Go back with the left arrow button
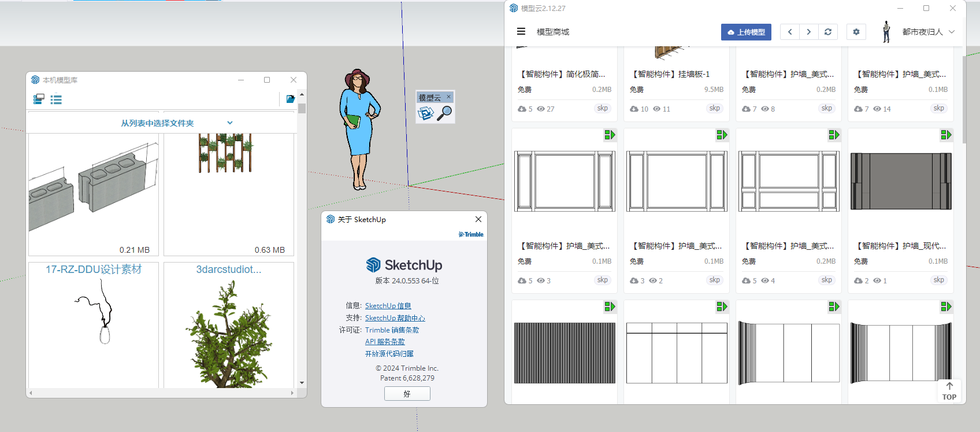This screenshot has height=432, width=980. (790, 32)
